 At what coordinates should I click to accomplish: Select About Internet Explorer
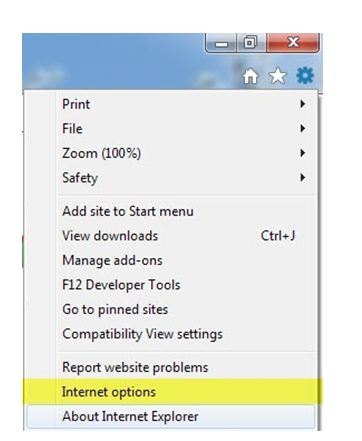pos(171,416)
